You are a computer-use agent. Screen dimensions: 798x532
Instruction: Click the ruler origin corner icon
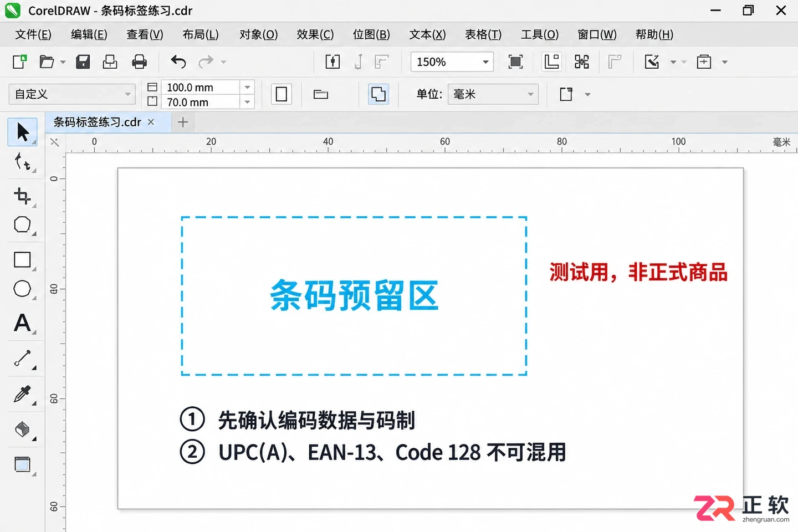click(55, 142)
